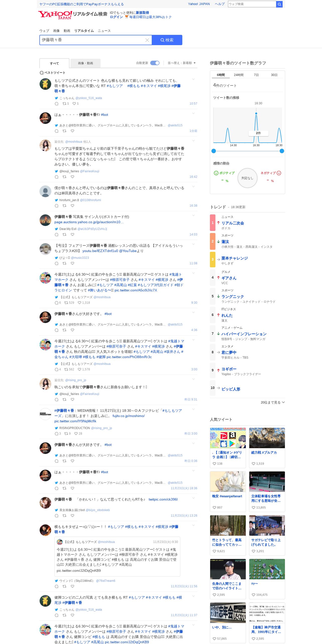Open the ヘルプ link in the header

click(220, 4)
